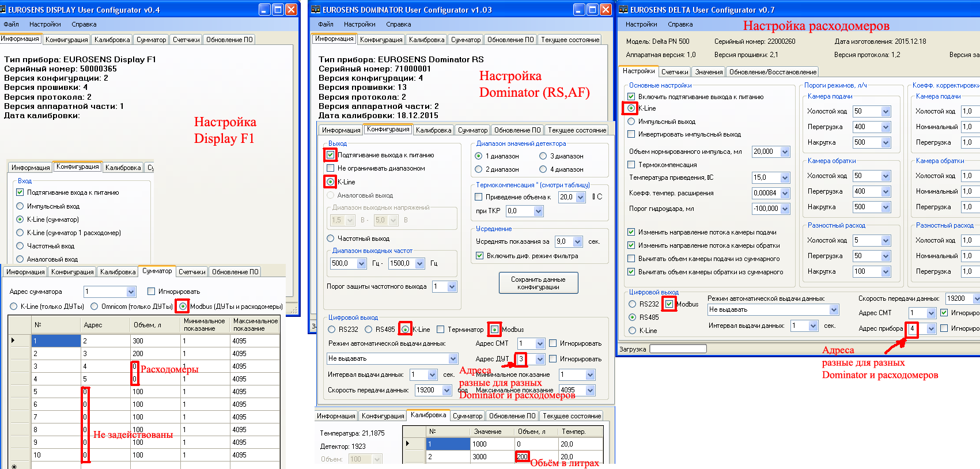
Task: Enable Инвертировать импульсный выход checkbox
Action: click(x=631, y=134)
